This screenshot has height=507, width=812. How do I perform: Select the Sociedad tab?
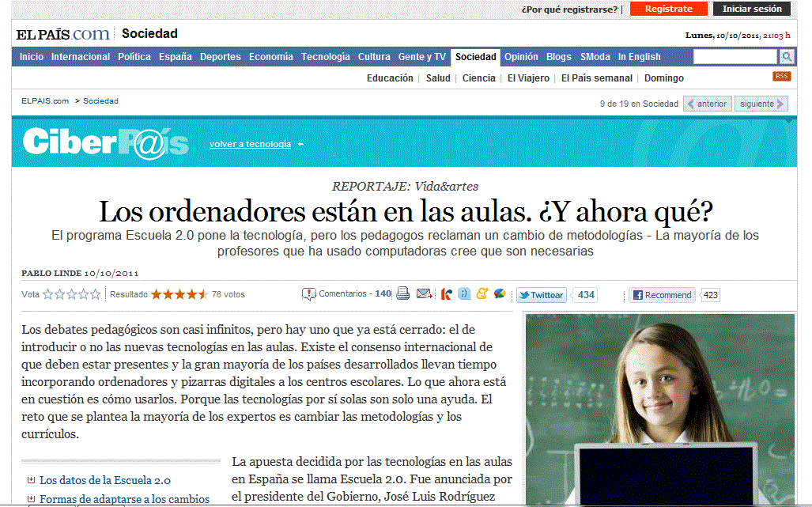click(475, 56)
